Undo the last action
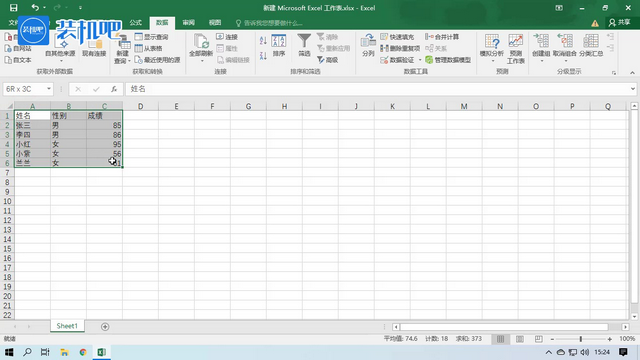640x360 pixels. 35,7
